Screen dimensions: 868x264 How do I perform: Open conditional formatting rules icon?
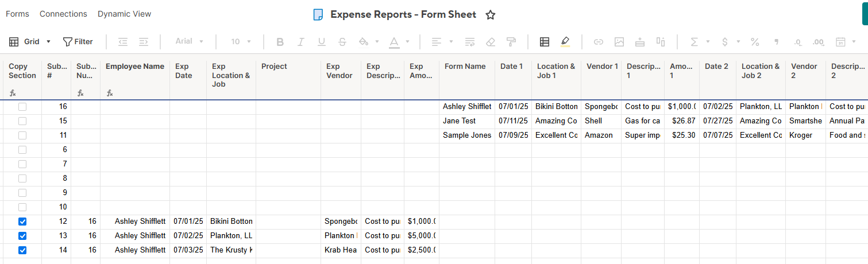click(x=545, y=42)
